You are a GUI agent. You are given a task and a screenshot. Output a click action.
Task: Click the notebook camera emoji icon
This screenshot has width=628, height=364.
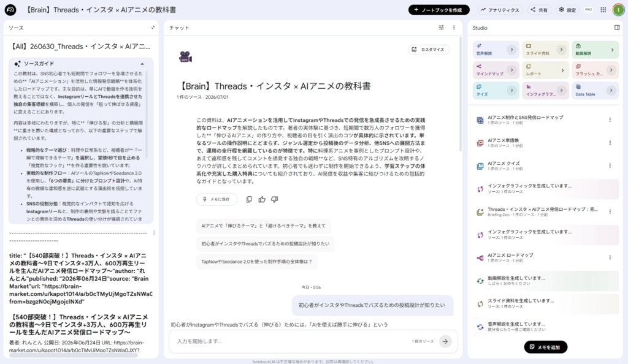pos(185,57)
